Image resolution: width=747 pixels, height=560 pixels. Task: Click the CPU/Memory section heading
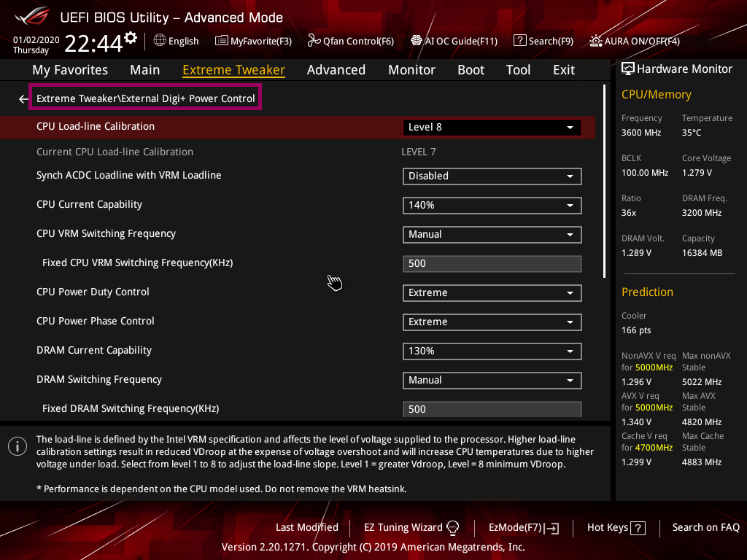coord(656,95)
